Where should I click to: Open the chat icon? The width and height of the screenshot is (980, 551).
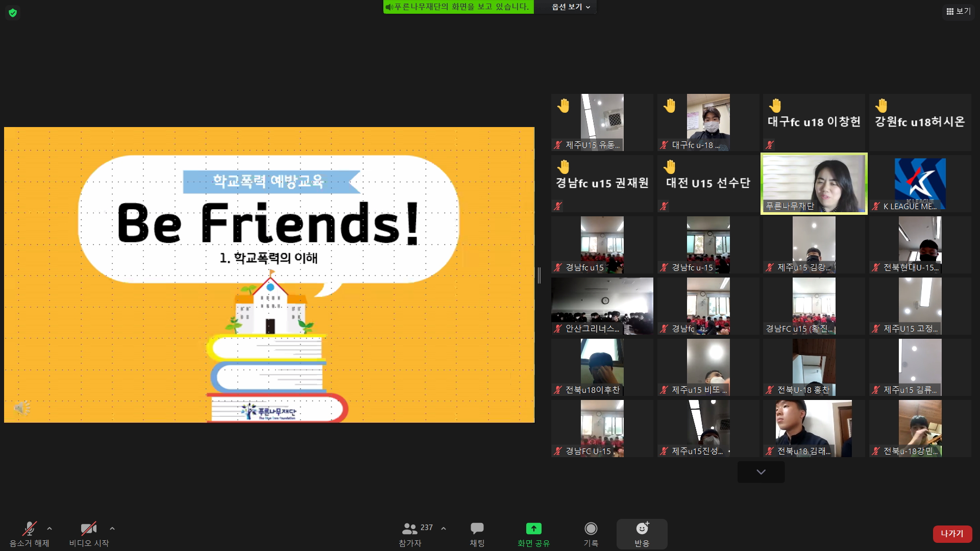point(477,529)
